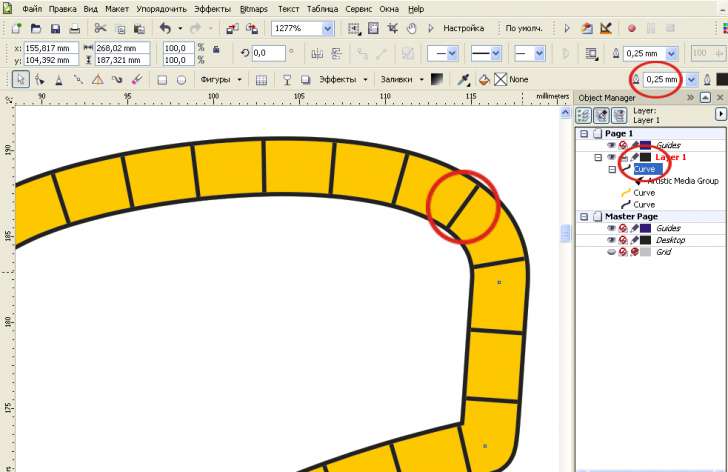The height and width of the screenshot is (472, 728).
Task: Click the dark color swatch of Layer 1
Action: (x=646, y=157)
